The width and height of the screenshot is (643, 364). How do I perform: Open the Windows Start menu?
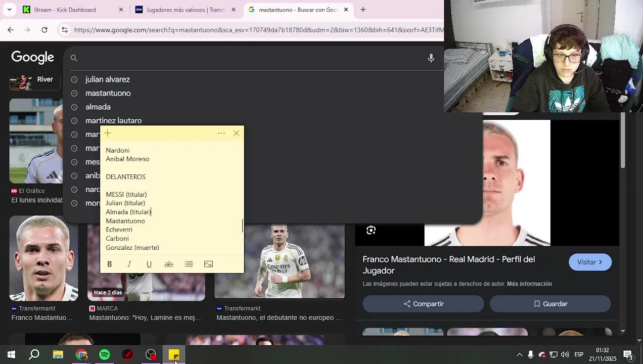click(x=11, y=355)
